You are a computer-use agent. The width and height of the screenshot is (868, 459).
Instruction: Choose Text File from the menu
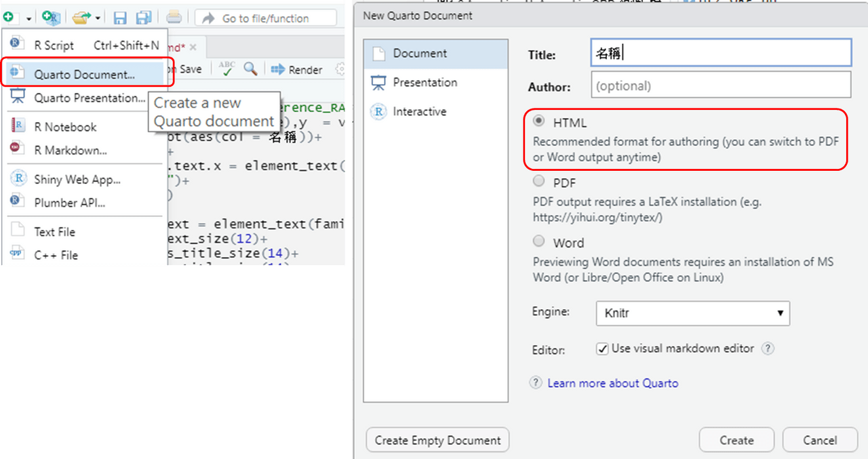coord(85,232)
